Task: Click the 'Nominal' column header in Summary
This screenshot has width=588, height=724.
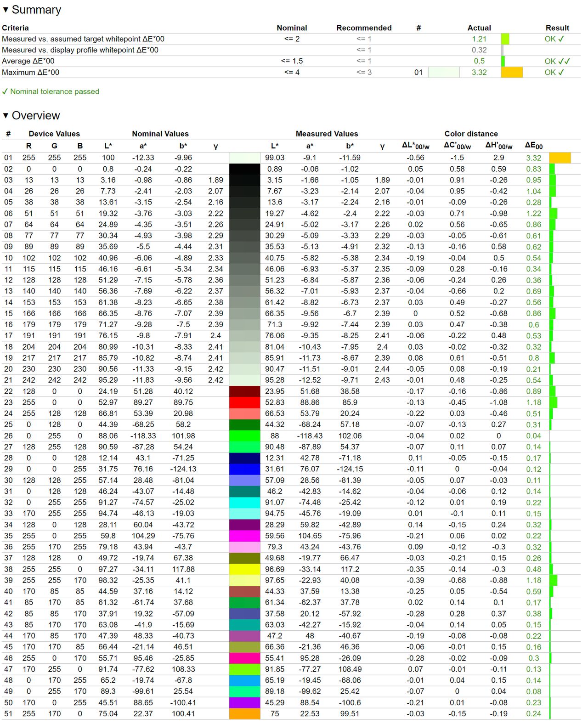Action: [292, 28]
